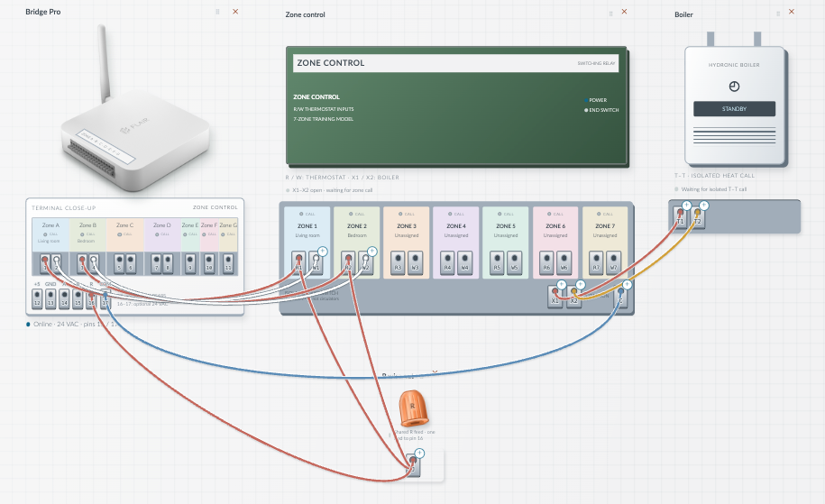Close the Boiler panel
This screenshot has height=504, width=825.
792,12
